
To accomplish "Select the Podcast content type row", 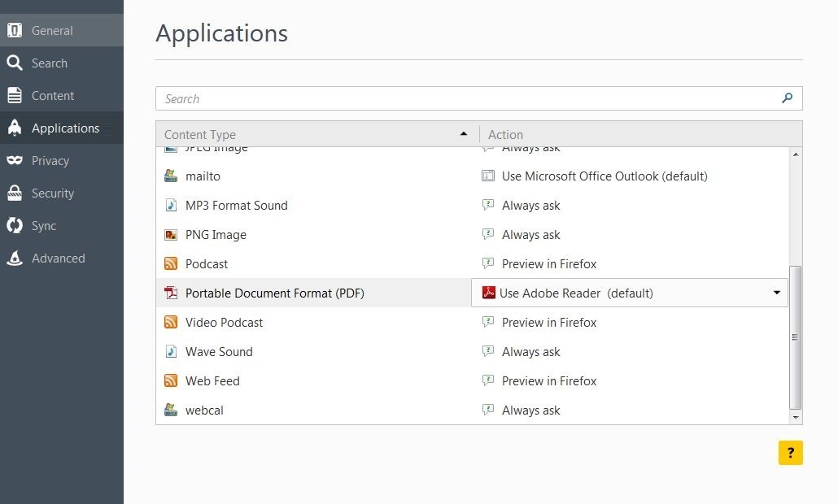I will coord(473,263).
